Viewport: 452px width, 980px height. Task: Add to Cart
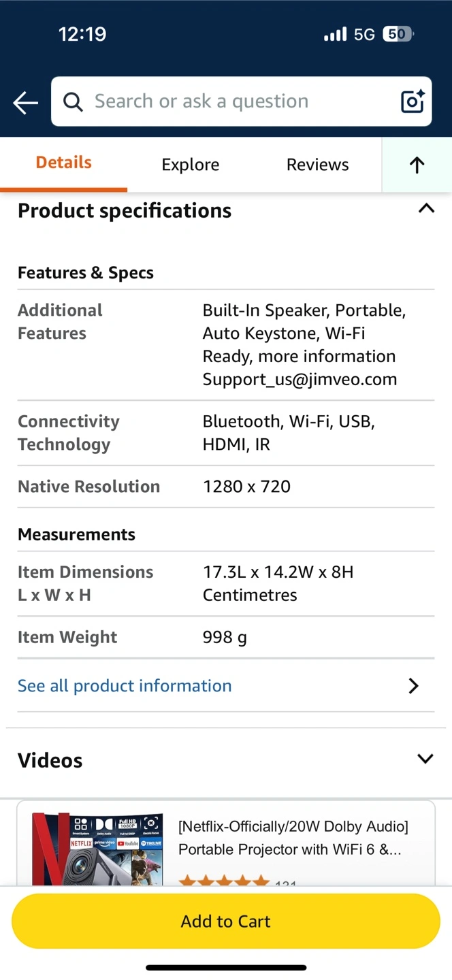[226, 921]
